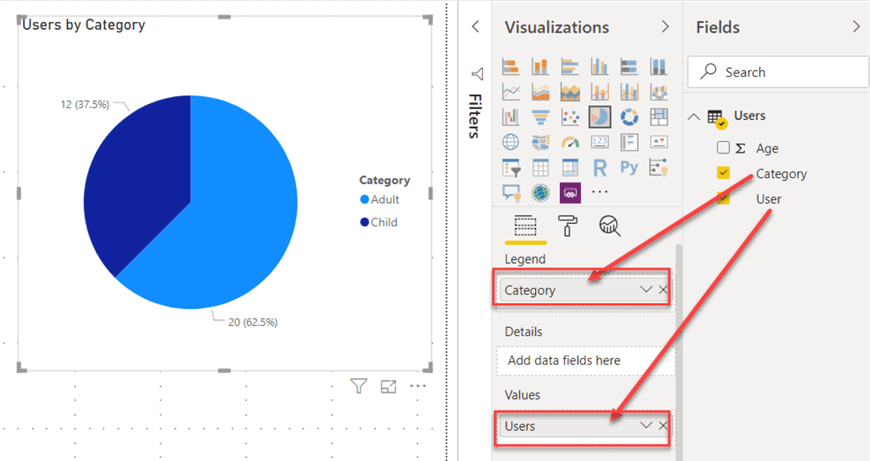
Task: Click the Search box in Fields pane
Action: 778,72
